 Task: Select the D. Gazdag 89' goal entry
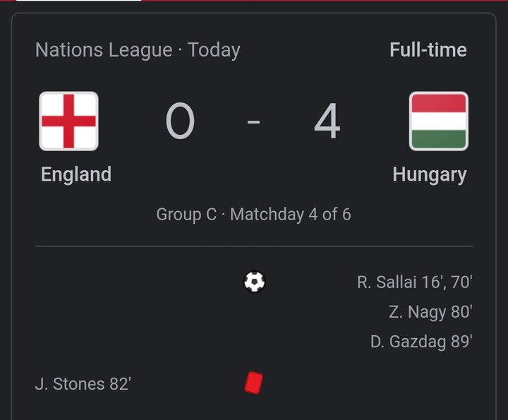[421, 342]
